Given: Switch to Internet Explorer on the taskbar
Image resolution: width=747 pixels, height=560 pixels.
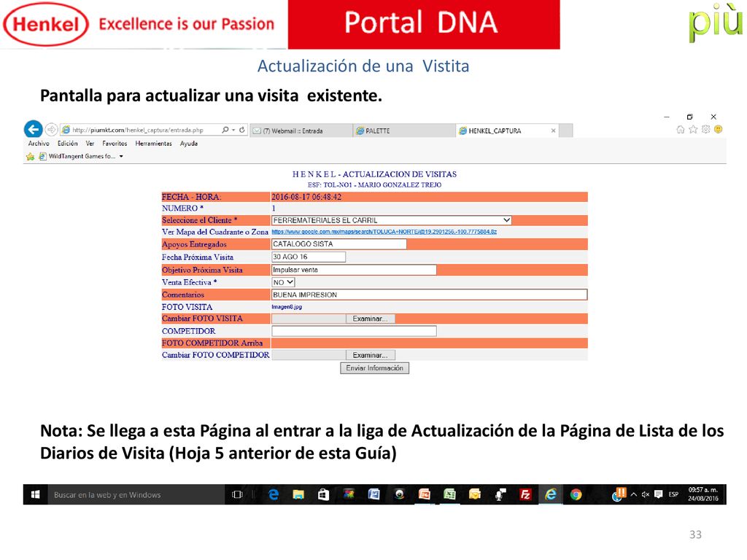Looking at the screenshot, I should tap(551, 495).
